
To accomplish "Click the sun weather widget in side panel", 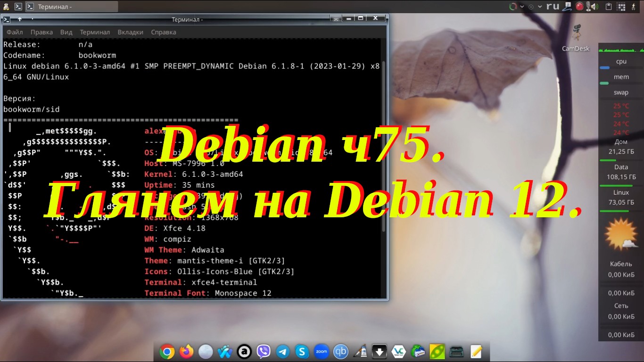I will point(621,235).
